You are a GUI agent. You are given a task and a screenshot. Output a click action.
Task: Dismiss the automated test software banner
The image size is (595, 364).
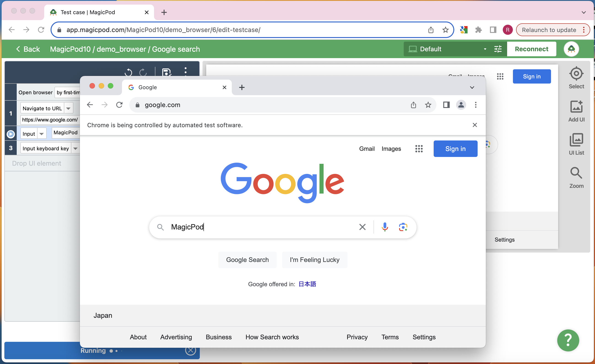[474, 125]
